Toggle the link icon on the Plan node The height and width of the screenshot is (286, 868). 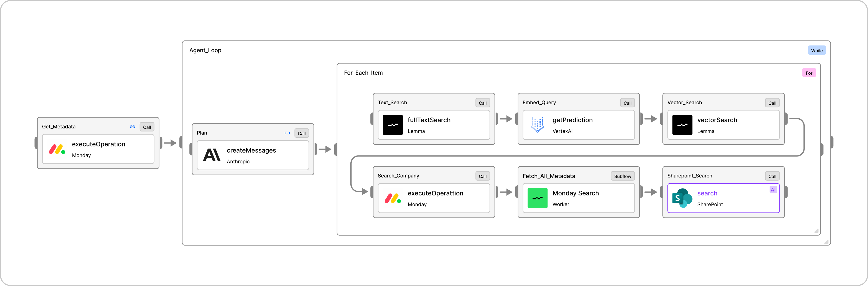click(287, 133)
